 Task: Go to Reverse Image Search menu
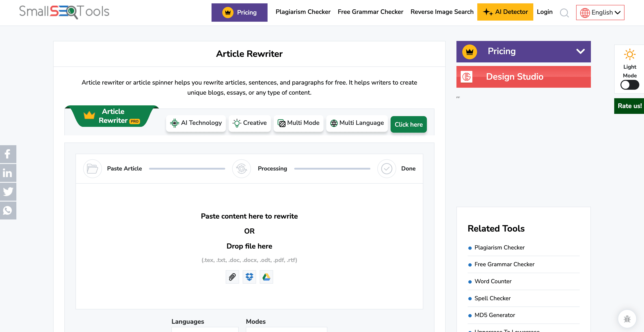[442, 12]
